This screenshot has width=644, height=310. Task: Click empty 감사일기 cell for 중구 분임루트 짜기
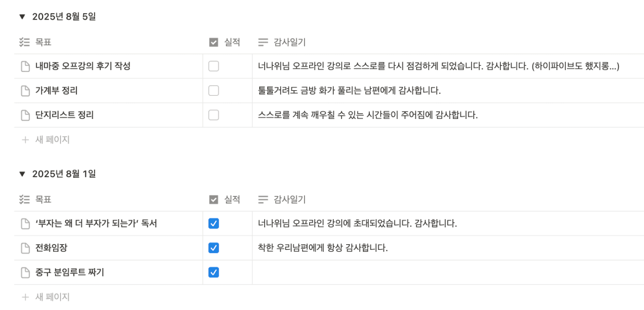click(x=448, y=272)
